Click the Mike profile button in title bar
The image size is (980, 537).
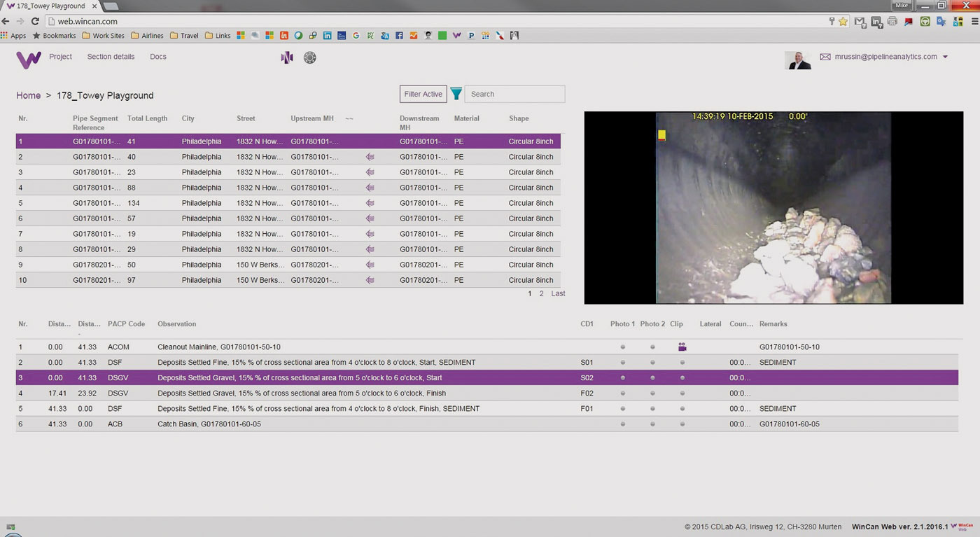tap(902, 5)
